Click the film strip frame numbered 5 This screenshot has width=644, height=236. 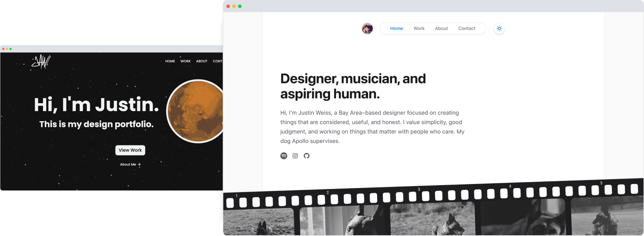pos(607,215)
